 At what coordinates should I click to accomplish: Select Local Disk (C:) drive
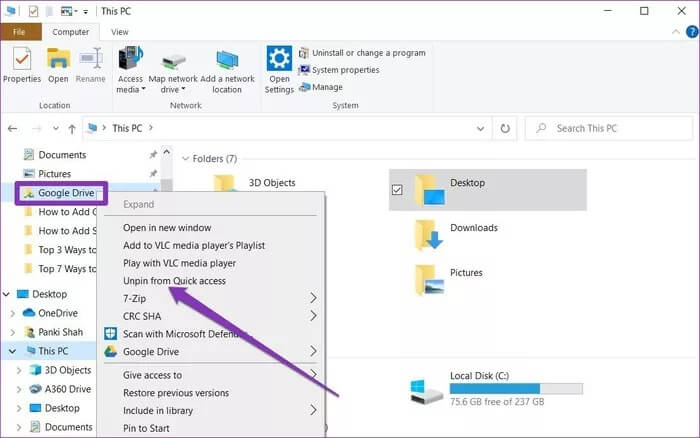(496, 388)
